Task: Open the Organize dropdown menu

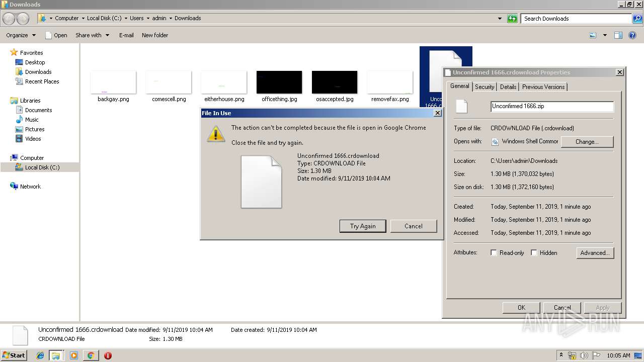Action: click(21, 35)
